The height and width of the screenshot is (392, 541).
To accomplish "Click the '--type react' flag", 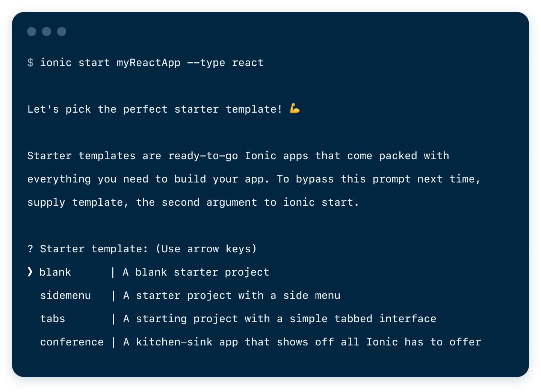I will (x=225, y=62).
